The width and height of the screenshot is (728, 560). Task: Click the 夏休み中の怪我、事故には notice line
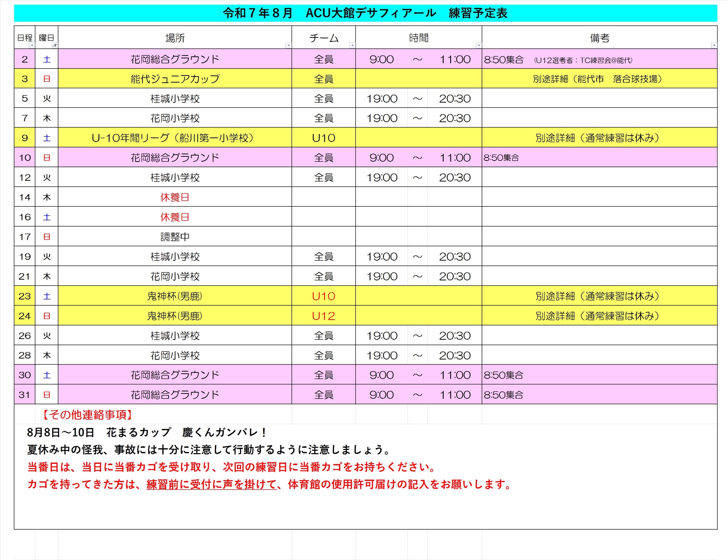[209, 449]
